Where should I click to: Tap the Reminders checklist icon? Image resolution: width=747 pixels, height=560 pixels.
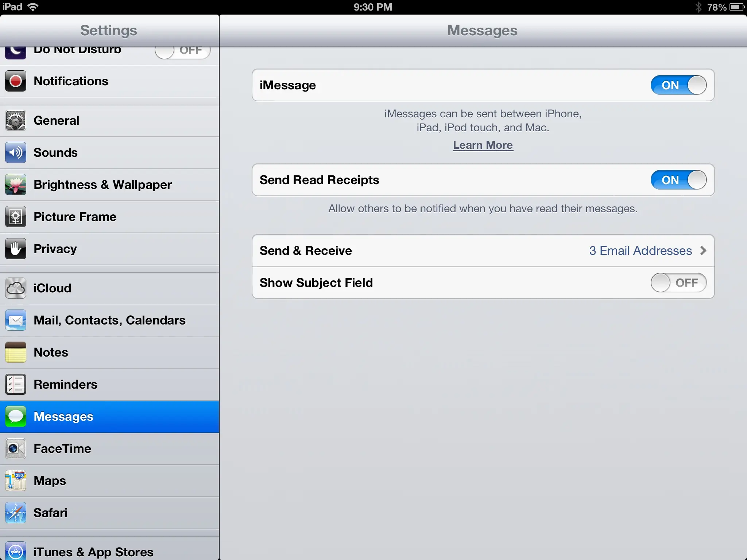click(16, 384)
